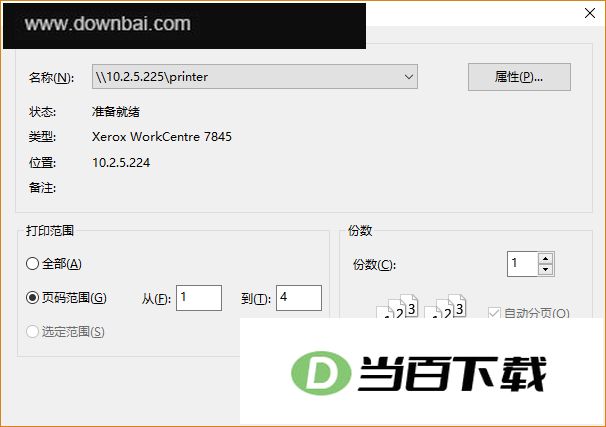
Task: Decrease copies with the down spinner arrow
Action: (x=545, y=269)
